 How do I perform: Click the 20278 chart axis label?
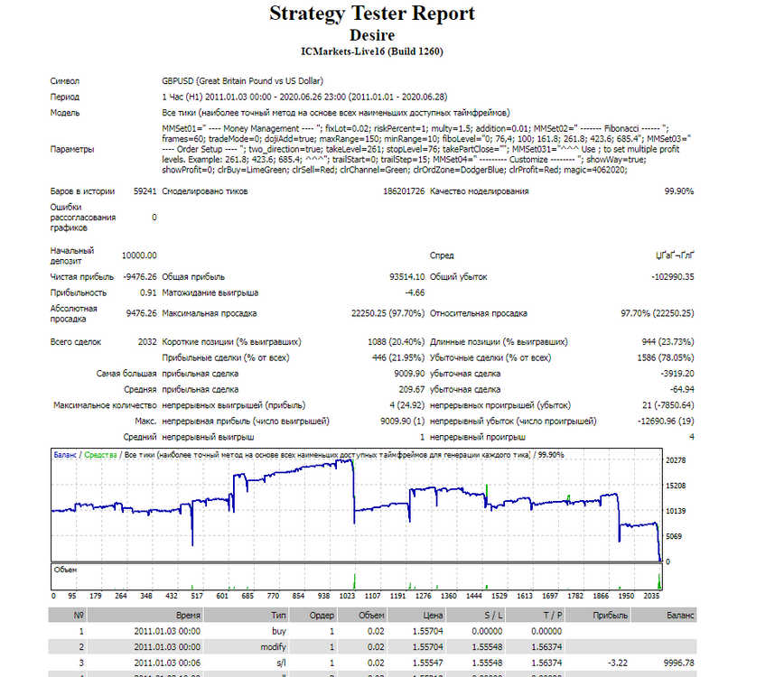click(676, 460)
